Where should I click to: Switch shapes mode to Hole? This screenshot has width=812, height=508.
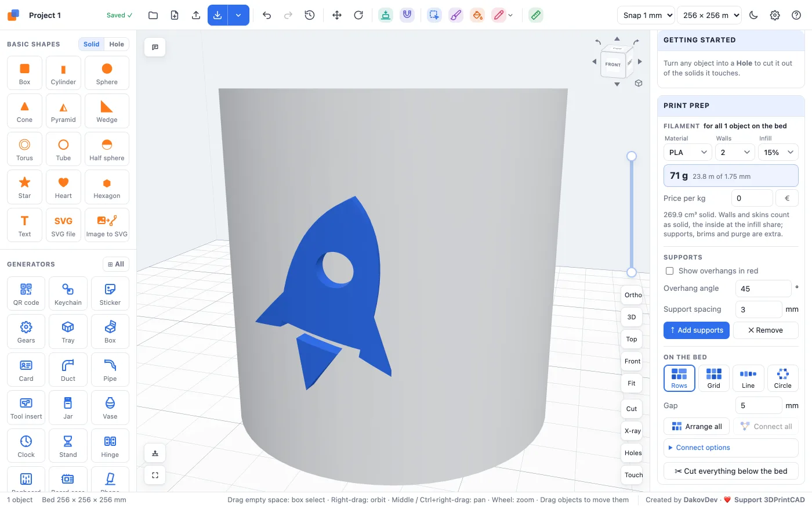point(117,44)
